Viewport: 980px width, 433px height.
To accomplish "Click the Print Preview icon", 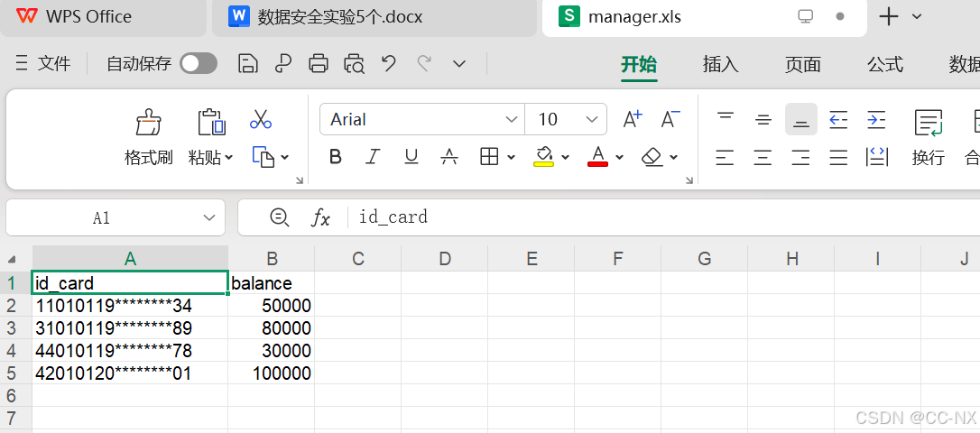I will click(x=354, y=64).
